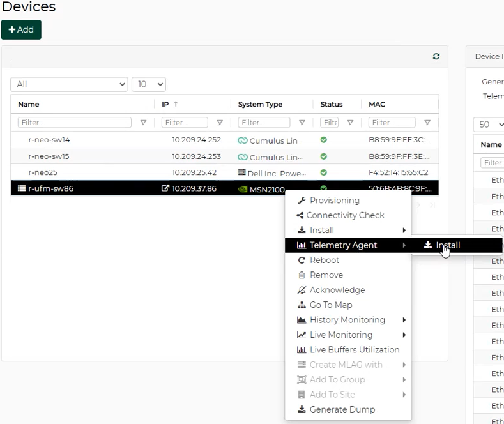Image resolution: width=504 pixels, height=424 pixels.
Task: Click the IP column sort arrow
Action: [x=176, y=104]
